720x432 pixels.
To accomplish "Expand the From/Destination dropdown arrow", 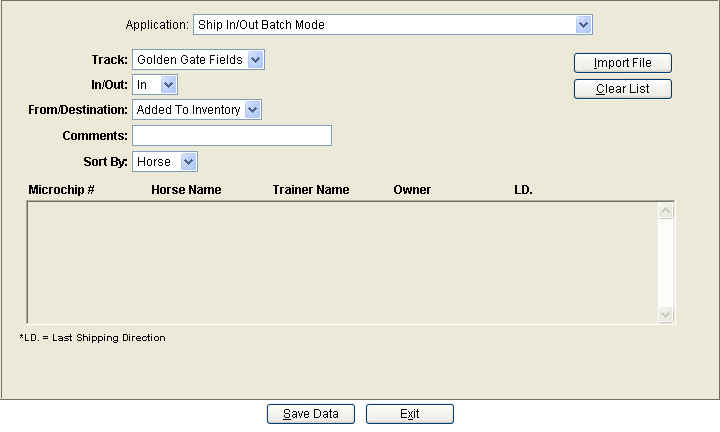I will pyautogui.click(x=253, y=110).
